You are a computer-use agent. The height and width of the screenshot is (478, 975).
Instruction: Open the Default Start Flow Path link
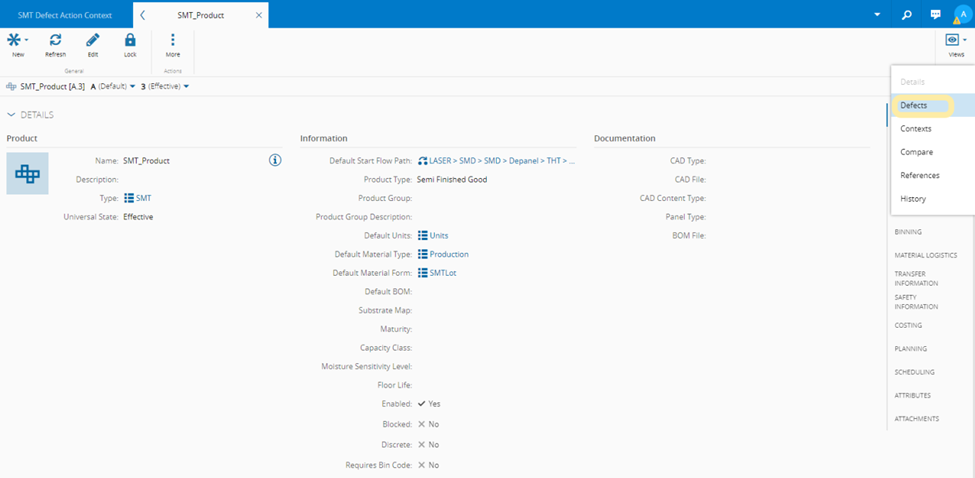click(496, 160)
